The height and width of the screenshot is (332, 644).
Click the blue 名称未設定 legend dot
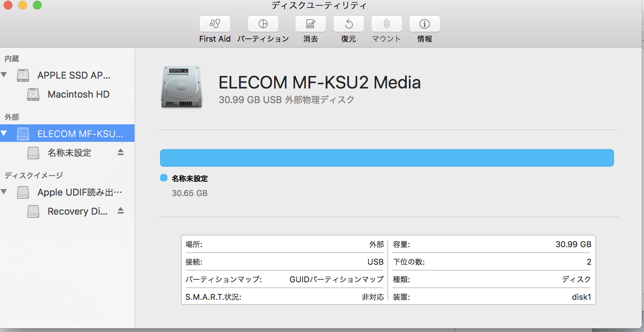tap(164, 178)
